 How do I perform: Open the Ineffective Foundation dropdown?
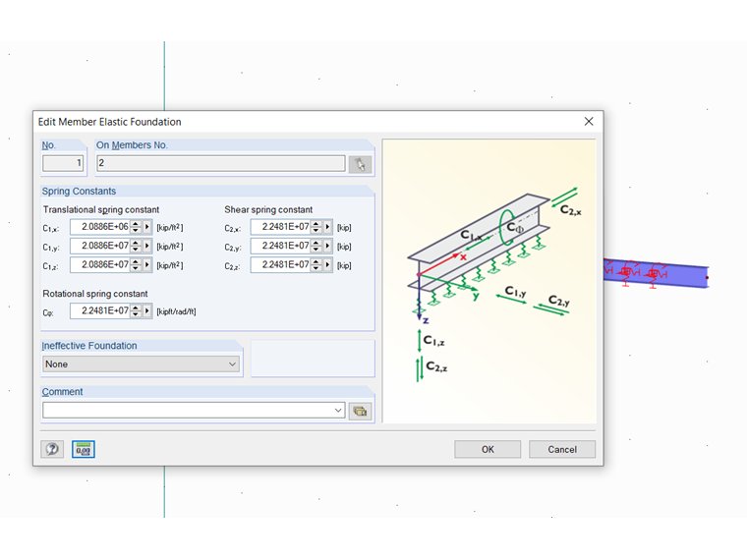141,364
